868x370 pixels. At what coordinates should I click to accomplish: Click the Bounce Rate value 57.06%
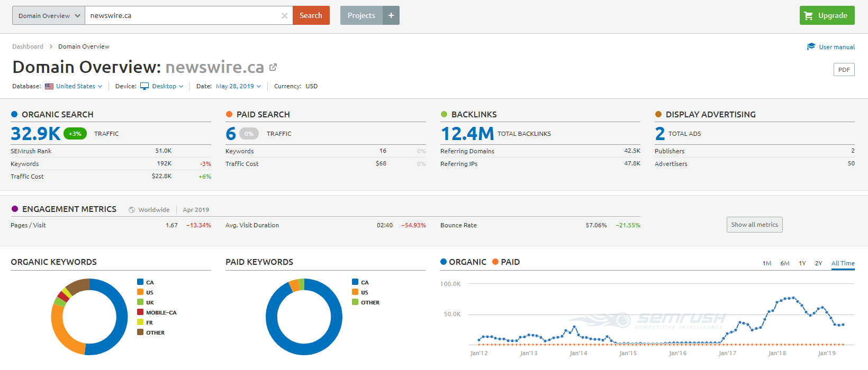pyautogui.click(x=596, y=225)
